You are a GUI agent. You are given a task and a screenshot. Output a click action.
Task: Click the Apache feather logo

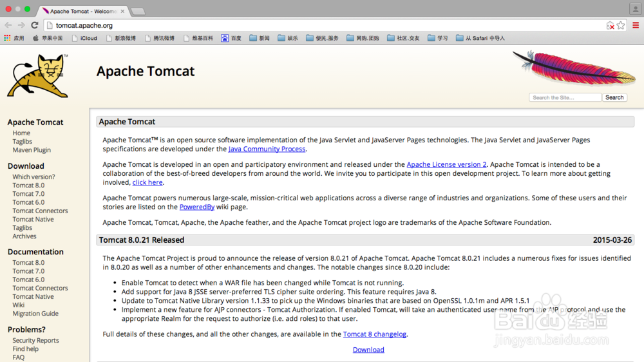[574, 68]
